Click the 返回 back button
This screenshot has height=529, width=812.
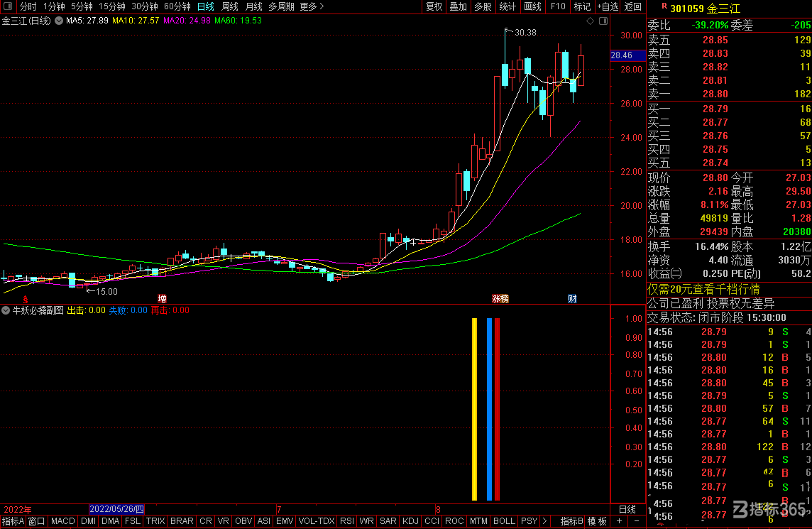tap(633, 6)
